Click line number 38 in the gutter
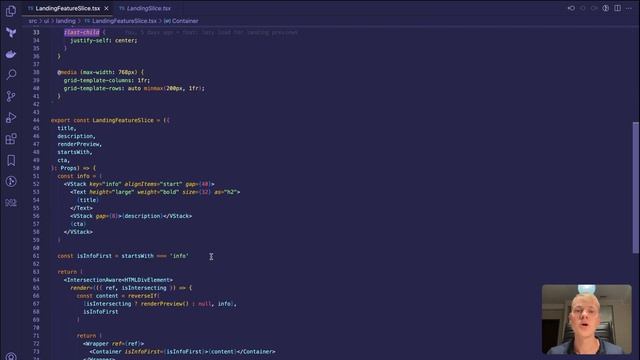 pyautogui.click(x=36, y=72)
